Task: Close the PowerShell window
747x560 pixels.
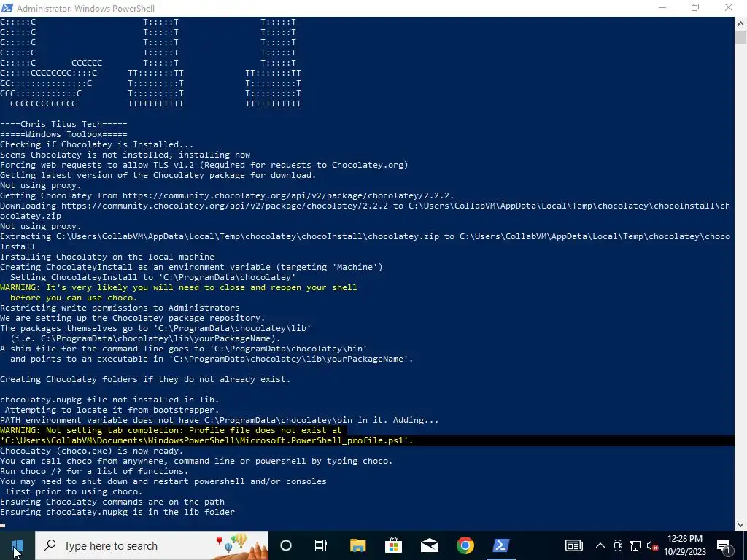Action: 729,8
